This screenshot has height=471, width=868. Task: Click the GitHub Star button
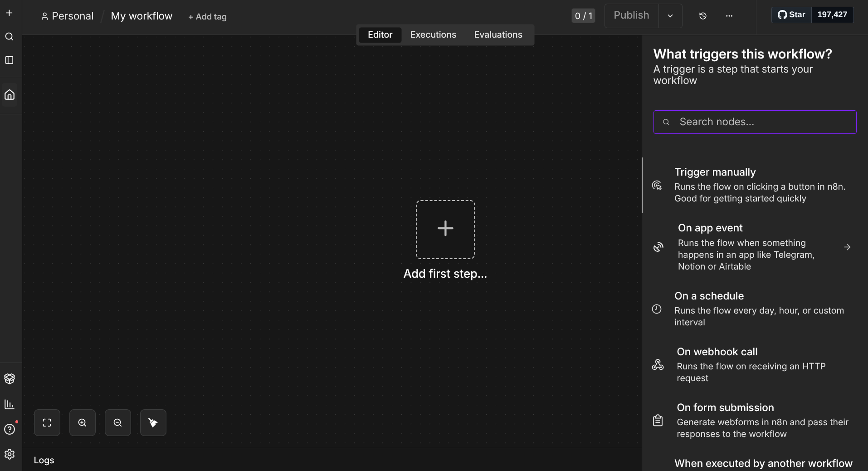792,15
